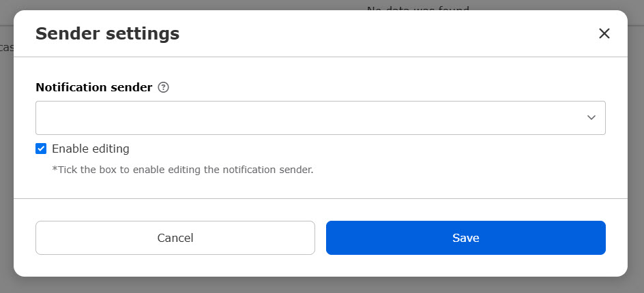
Task: Click the Enable editing label text
Action: [x=90, y=149]
